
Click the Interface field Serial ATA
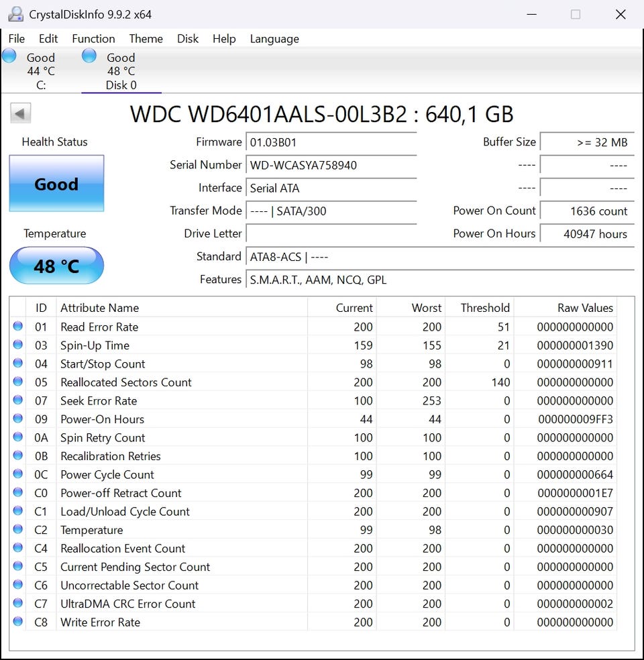click(x=331, y=188)
